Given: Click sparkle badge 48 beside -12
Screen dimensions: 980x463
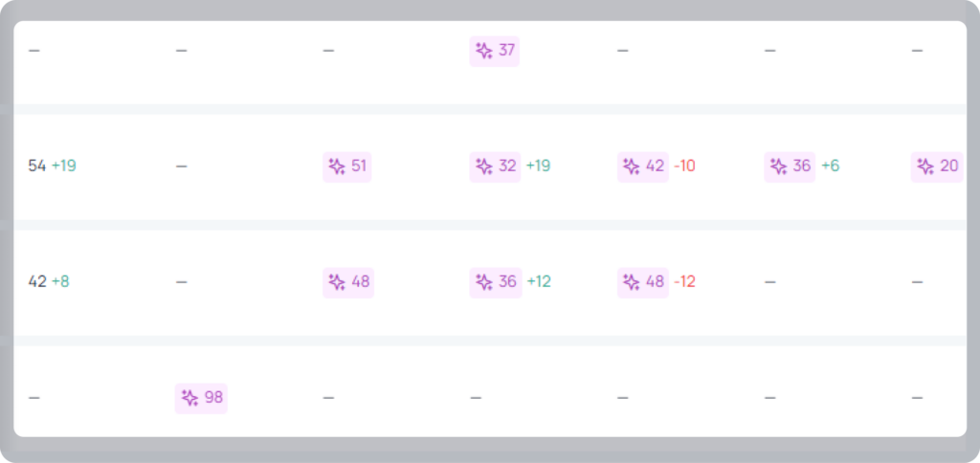Looking at the screenshot, I should [642, 282].
